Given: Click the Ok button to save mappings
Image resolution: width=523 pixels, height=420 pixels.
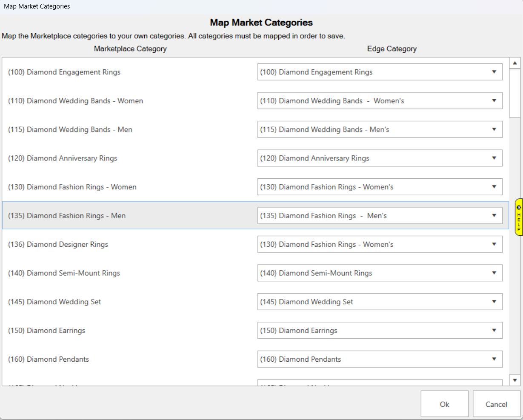Looking at the screenshot, I should point(444,403).
